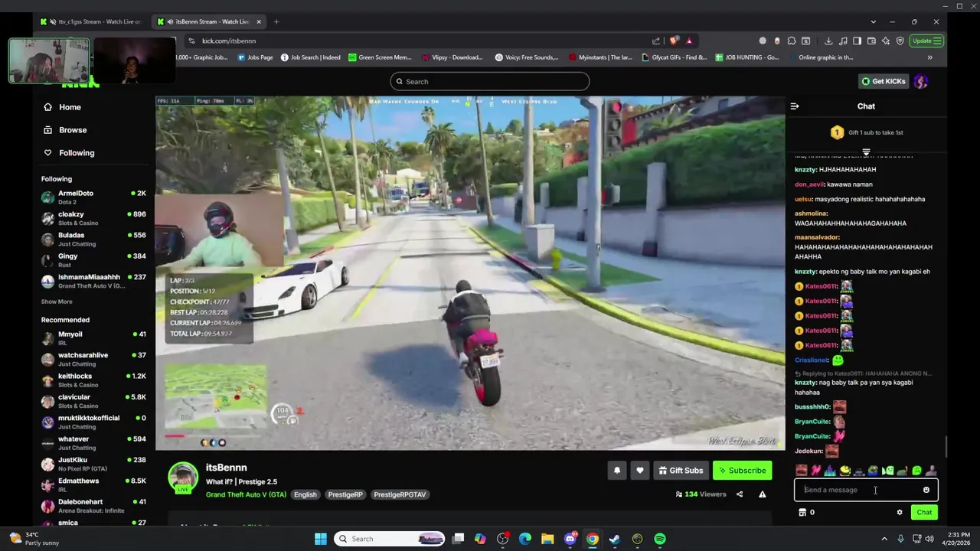Open browser downloads icon
The image size is (980, 551).
click(x=828, y=41)
